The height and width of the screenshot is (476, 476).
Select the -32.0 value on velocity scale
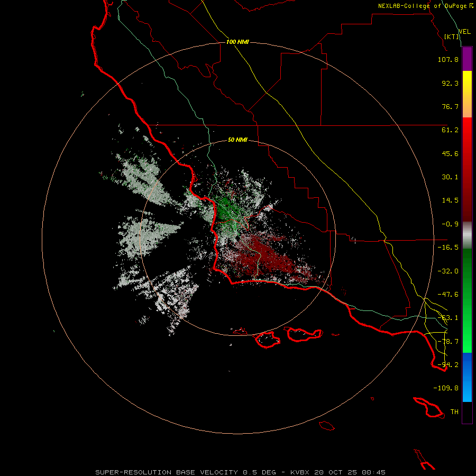[448, 271]
